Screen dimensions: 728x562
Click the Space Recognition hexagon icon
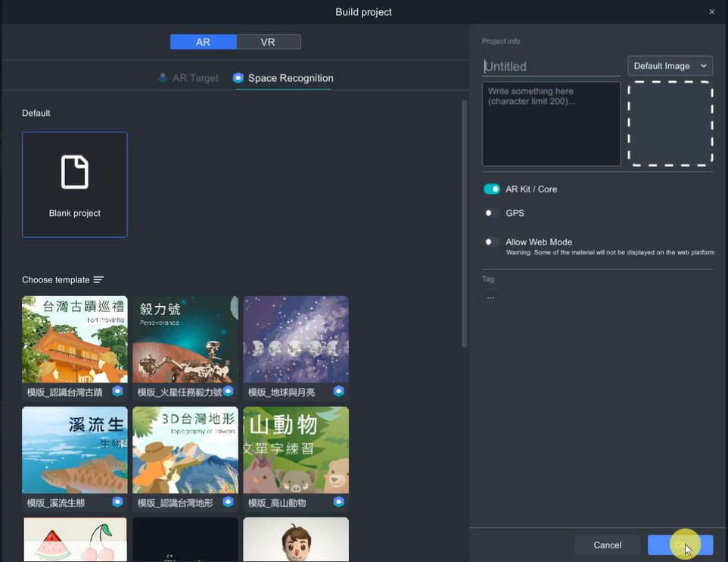(x=238, y=78)
